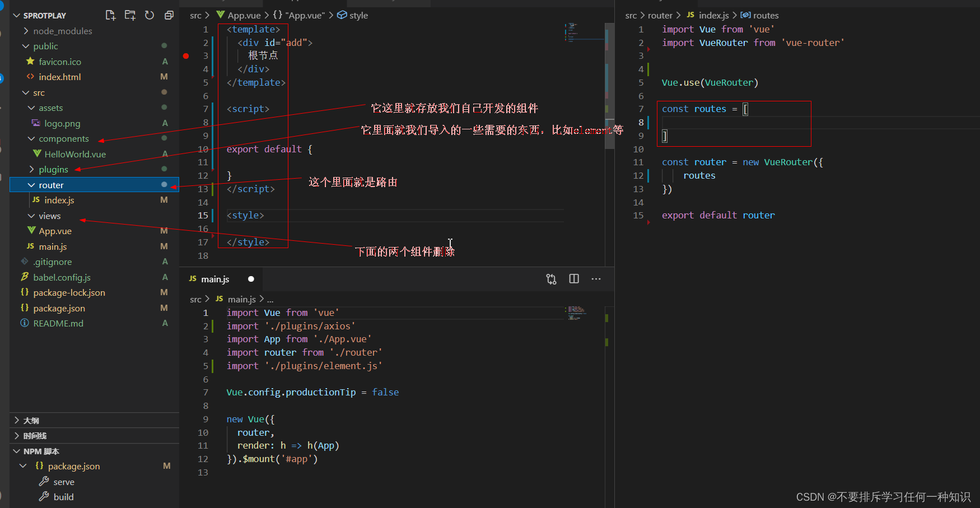Open package-lock.json file

click(69, 292)
